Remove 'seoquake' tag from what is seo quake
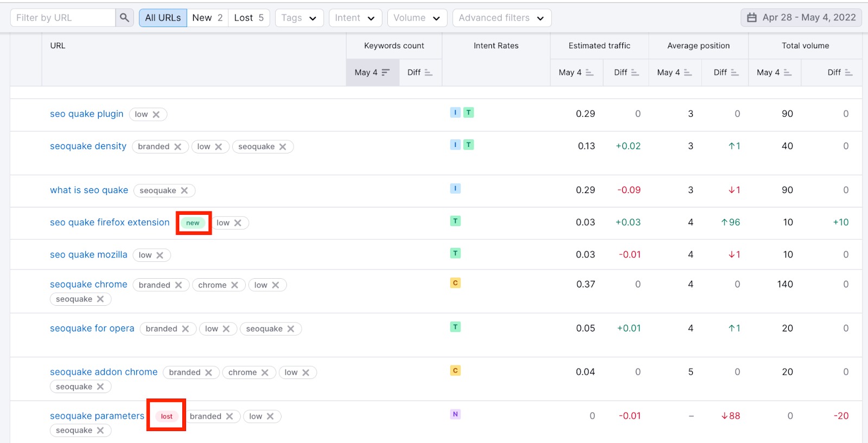Viewport: 868px width, 443px height. point(184,190)
